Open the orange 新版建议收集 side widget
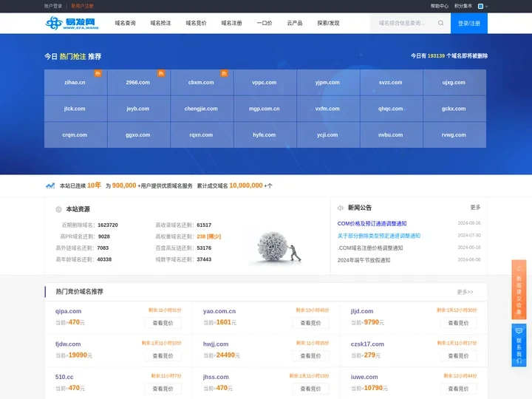Screen dimensions: 532x399 coord(519,290)
